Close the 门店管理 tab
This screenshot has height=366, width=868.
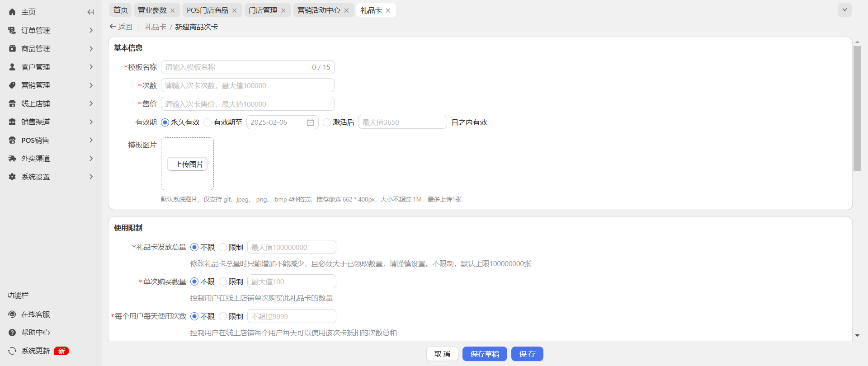(x=283, y=10)
